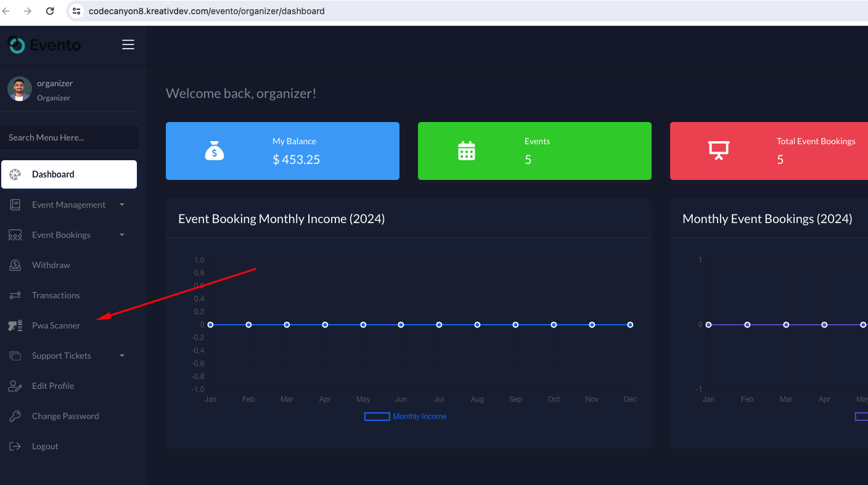
Task: Click the Change Password key icon
Action: (15, 416)
